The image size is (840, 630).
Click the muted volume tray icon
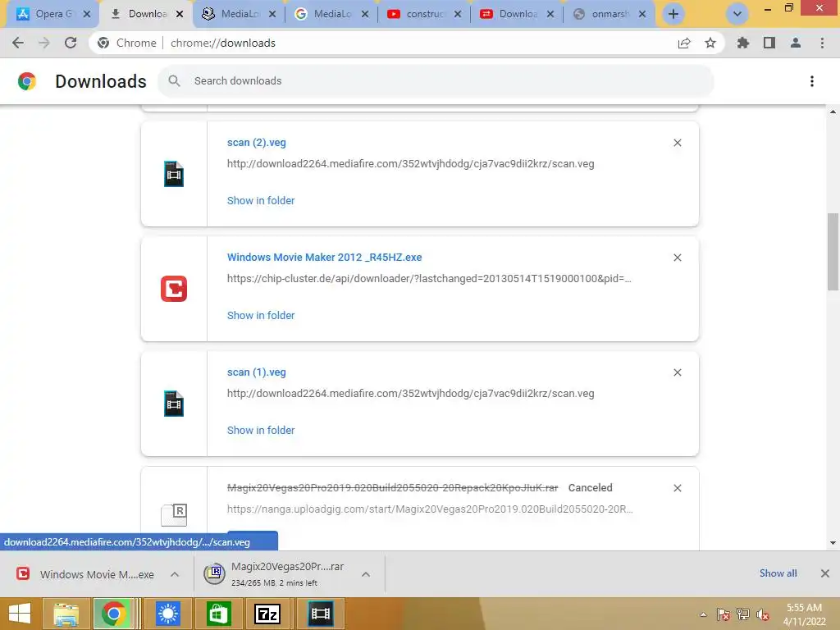click(x=763, y=614)
